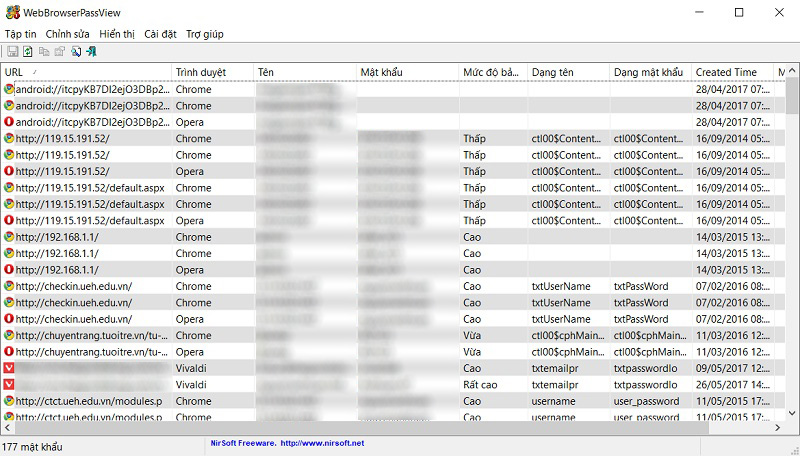Click the Copy selected items toolbar icon
The width and height of the screenshot is (800, 456).
coord(44,52)
